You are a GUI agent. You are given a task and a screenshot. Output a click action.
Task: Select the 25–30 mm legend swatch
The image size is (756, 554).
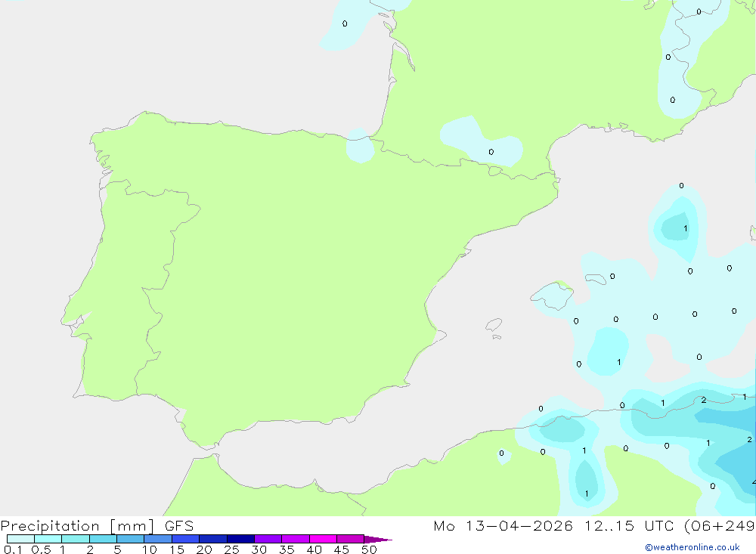240,539
